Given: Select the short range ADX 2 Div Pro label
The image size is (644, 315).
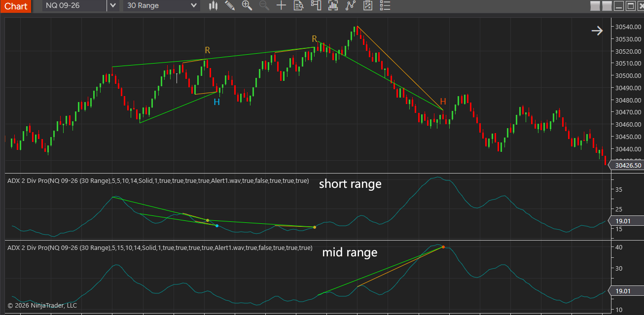Looking at the screenshot, I should (158, 181).
